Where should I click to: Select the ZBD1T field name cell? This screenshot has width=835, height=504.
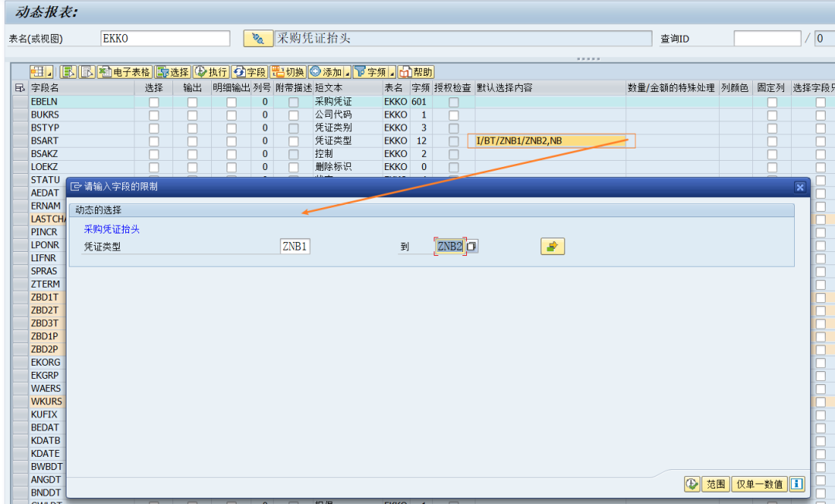coord(47,297)
